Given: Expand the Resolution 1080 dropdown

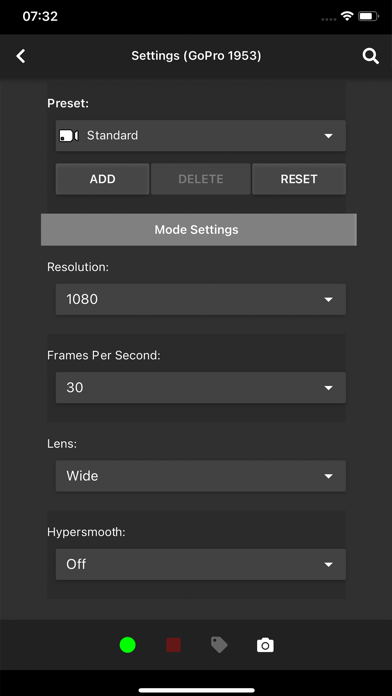Looking at the screenshot, I should point(201,299).
